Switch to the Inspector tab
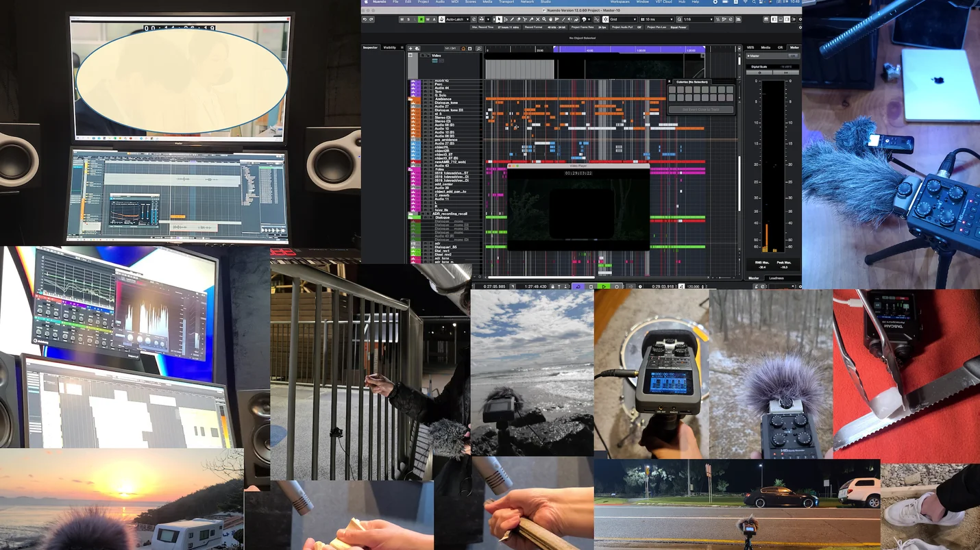The height and width of the screenshot is (550, 980). (370, 47)
